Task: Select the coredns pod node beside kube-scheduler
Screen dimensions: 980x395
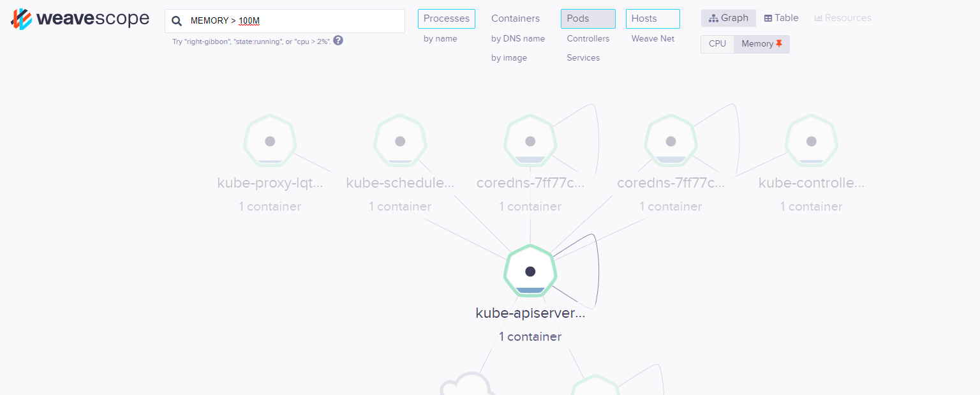Action: point(530,141)
